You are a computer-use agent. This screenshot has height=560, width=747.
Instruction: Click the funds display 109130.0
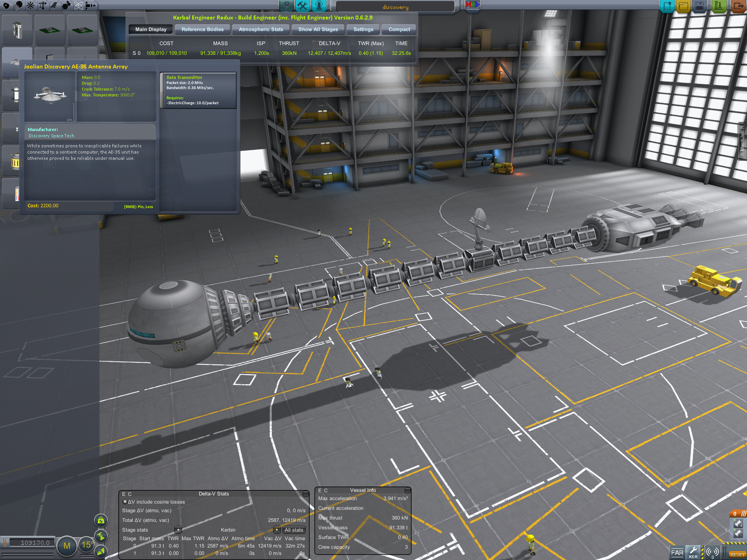pos(32,542)
